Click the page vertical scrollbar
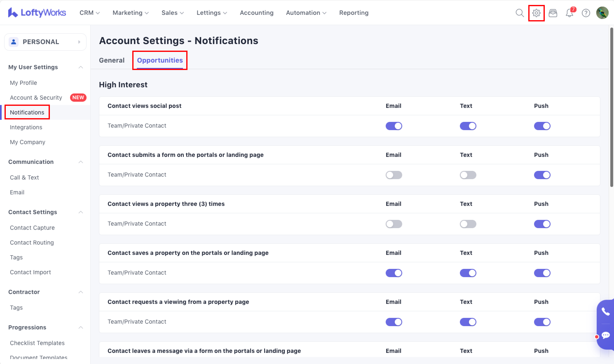Viewport: 614px width, 364px height. (x=611, y=108)
